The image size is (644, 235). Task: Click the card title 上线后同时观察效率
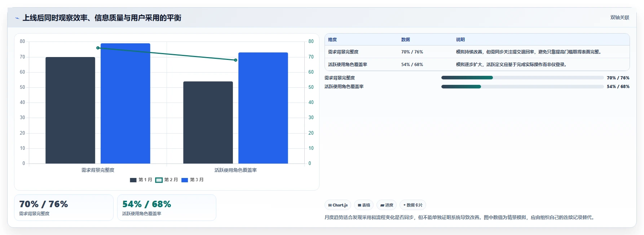[x=102, y=18]
